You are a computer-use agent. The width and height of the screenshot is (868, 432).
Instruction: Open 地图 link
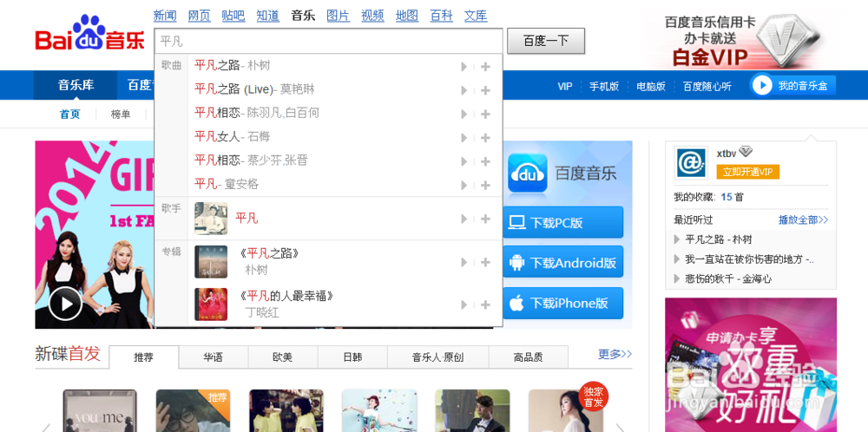(407, 16)
